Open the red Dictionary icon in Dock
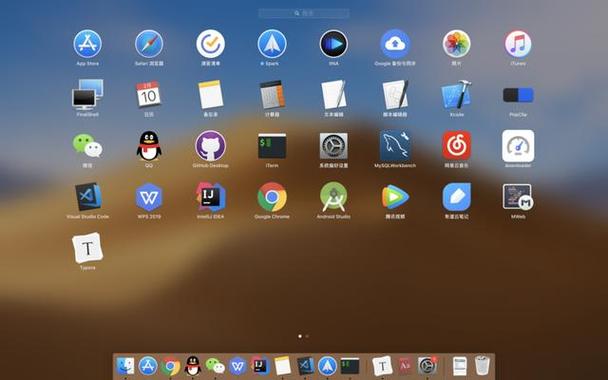 coord(405,366)
